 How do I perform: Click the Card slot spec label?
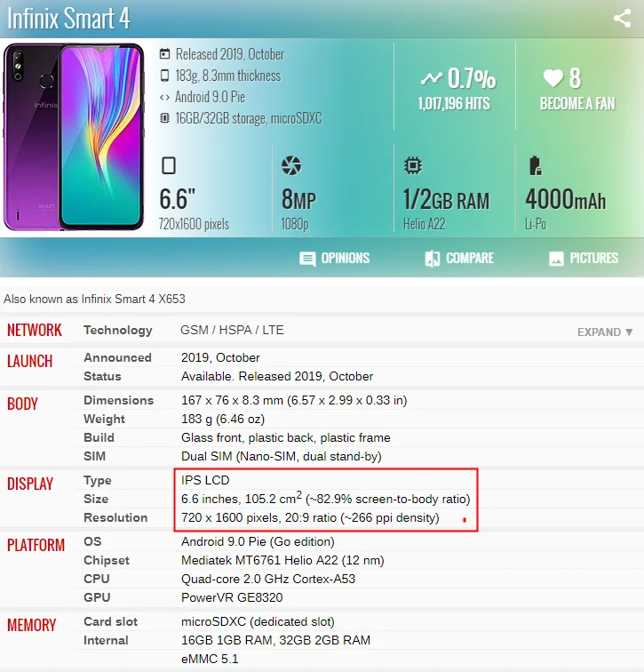[110, 621]
